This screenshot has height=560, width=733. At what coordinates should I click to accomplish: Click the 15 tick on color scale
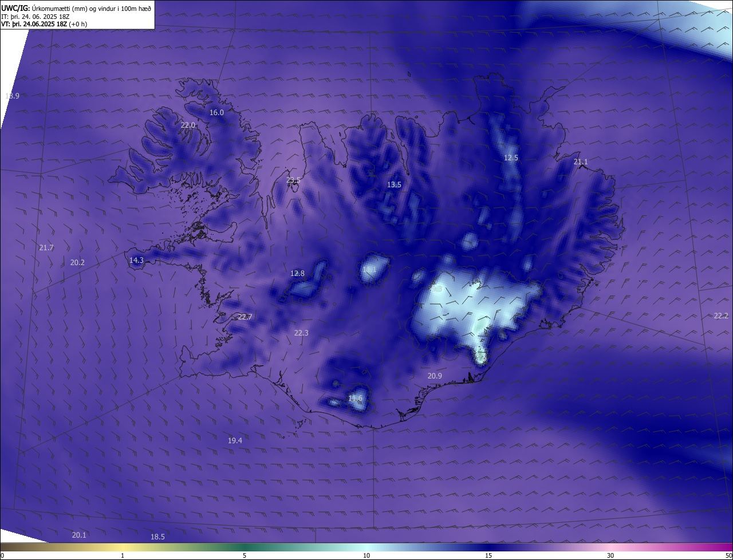click(x=488, y=555)
